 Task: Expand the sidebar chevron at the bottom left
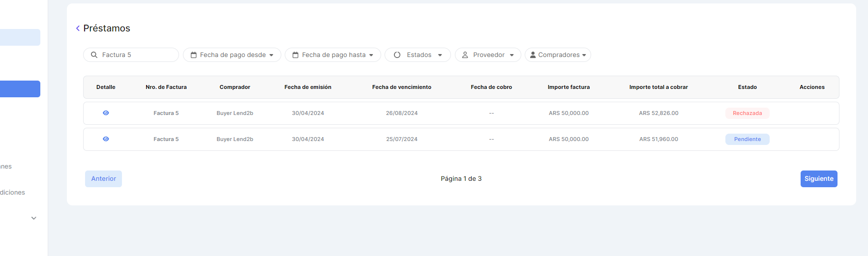point(34,218)
